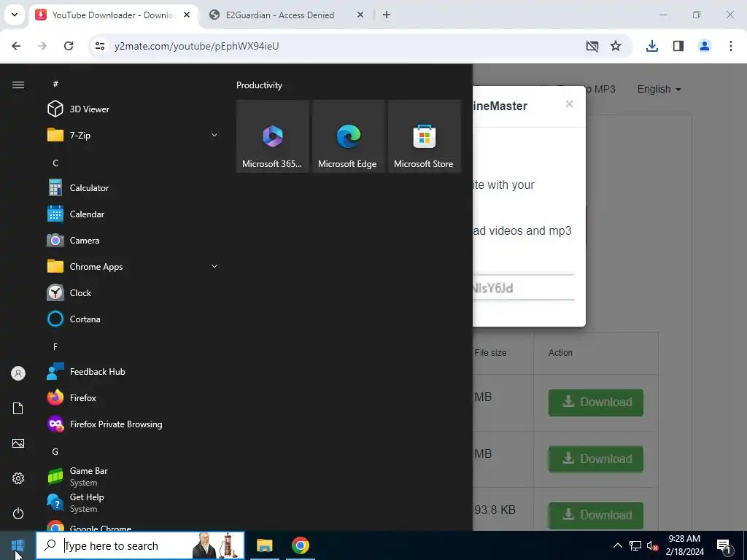Click the letter F section header
Image resolution: width=747 pixels, height=560 pixels.
coord(55,346)
